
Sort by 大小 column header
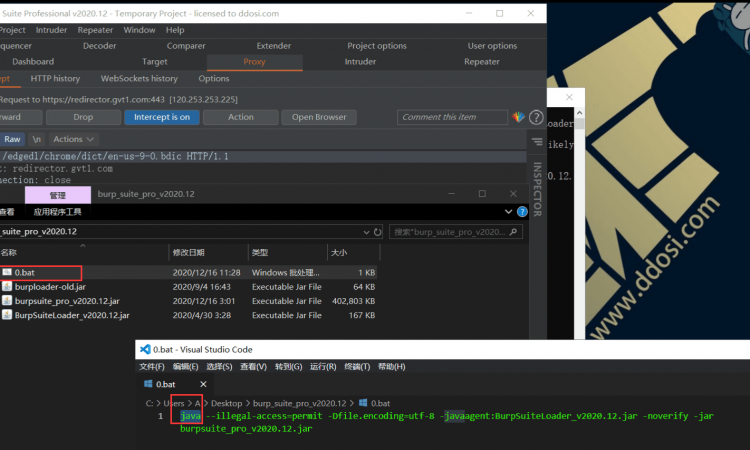click(x=339, y=252)
